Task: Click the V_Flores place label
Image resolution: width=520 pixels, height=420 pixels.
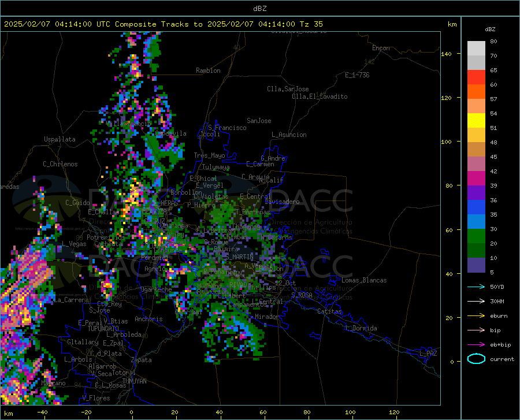Action: (96, 398)
